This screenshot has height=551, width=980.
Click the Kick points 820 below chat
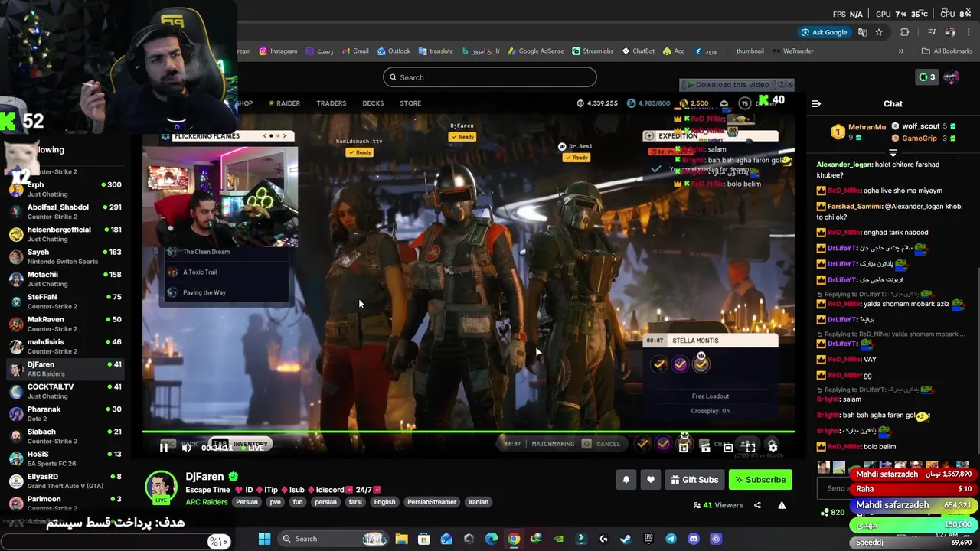point(832,512)
